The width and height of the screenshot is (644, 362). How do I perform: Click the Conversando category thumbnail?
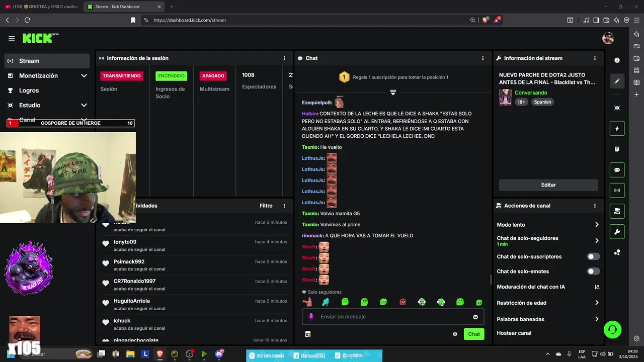point(505,98)
